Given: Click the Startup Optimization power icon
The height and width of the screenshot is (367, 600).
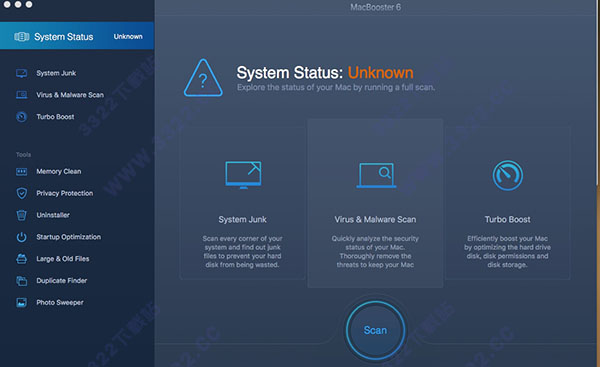Looking at the screenshot, I should pyautogui.click(x=21, y=237).
